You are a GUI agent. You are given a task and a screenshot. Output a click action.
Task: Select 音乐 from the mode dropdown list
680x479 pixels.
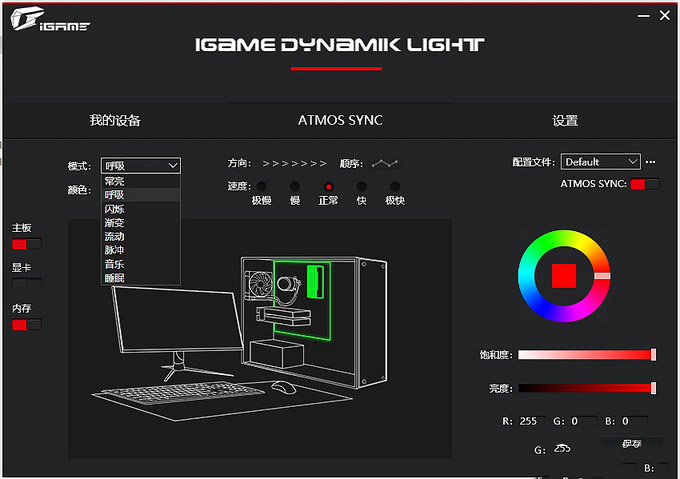click(x=115, y=264)
